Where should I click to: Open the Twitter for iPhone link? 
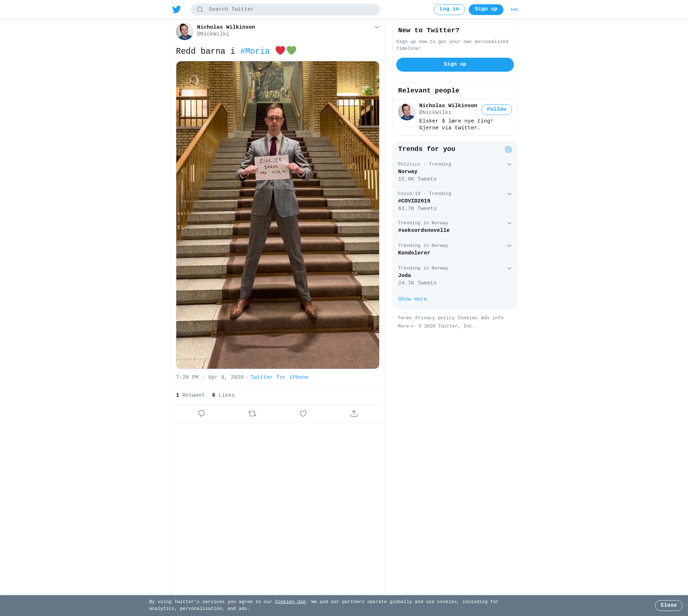[279, 377]
